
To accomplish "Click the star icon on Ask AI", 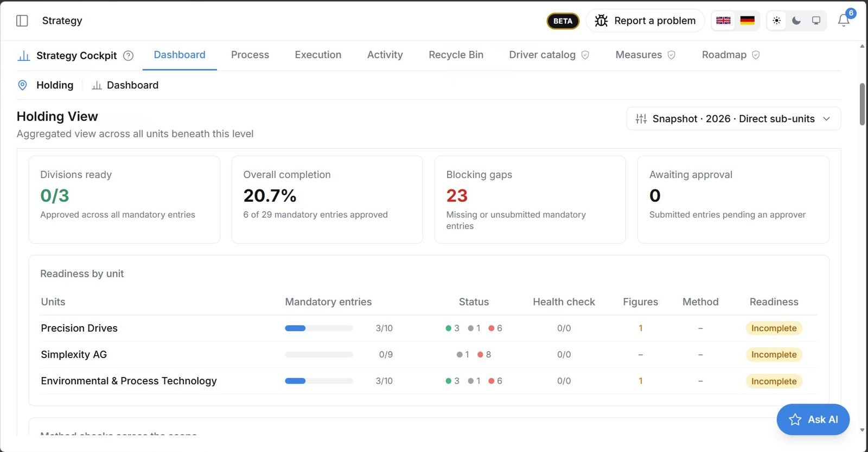I will pos(795,419).
